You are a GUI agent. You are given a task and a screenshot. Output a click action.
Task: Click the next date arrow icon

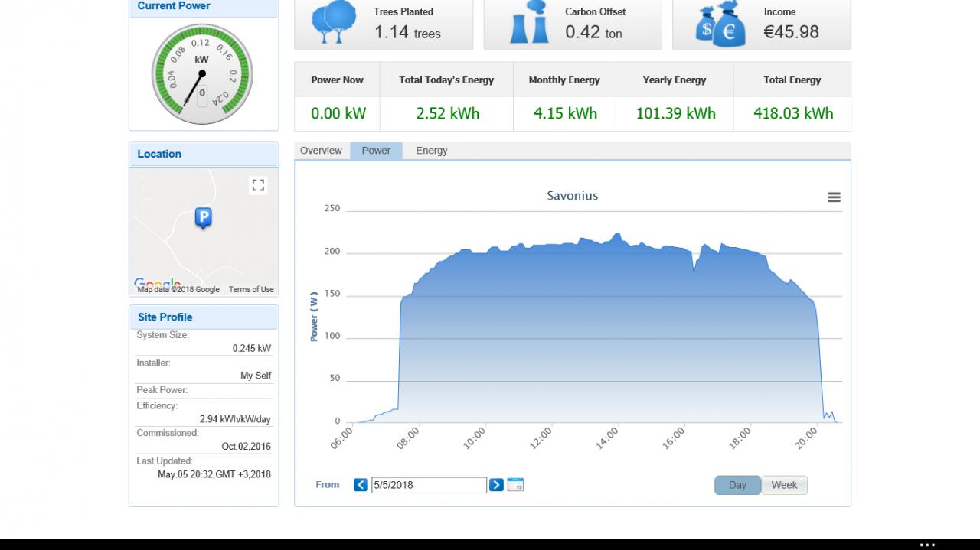496,485
